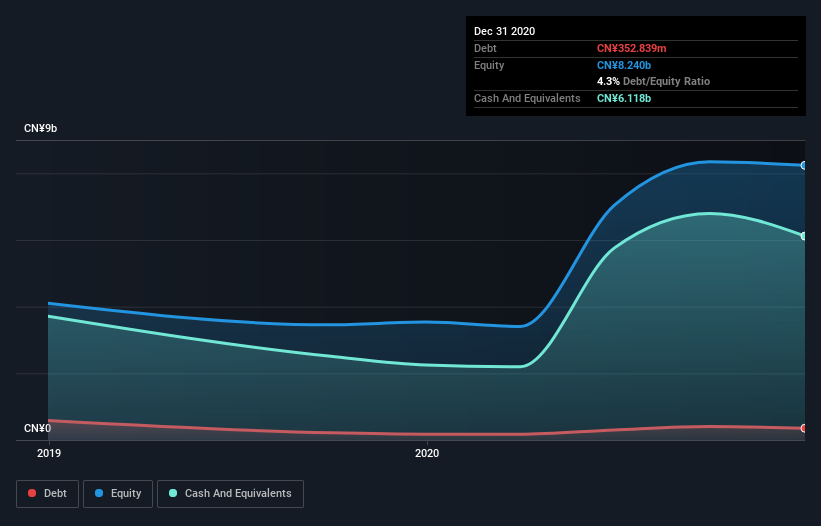Click the Equity label in tooltip
The height and width of the screenshot is (526, 821).
pos(489,65)
